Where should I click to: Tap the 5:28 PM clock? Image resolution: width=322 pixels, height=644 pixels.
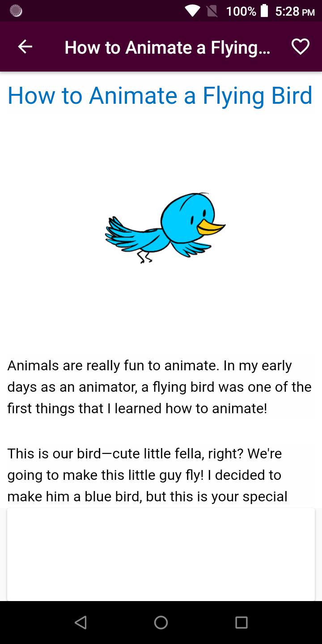[295, 11]
